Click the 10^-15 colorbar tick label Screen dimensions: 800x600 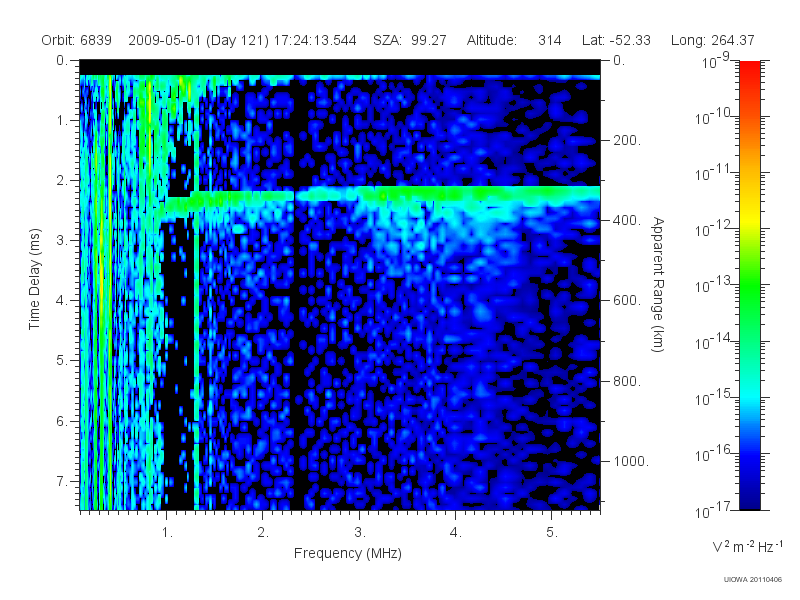[714, 398]
